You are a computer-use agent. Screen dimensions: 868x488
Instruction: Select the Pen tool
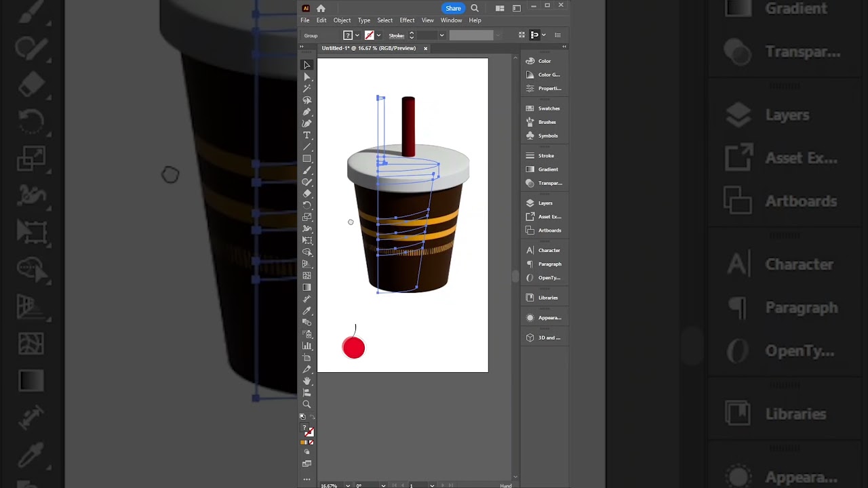point(307,112)
